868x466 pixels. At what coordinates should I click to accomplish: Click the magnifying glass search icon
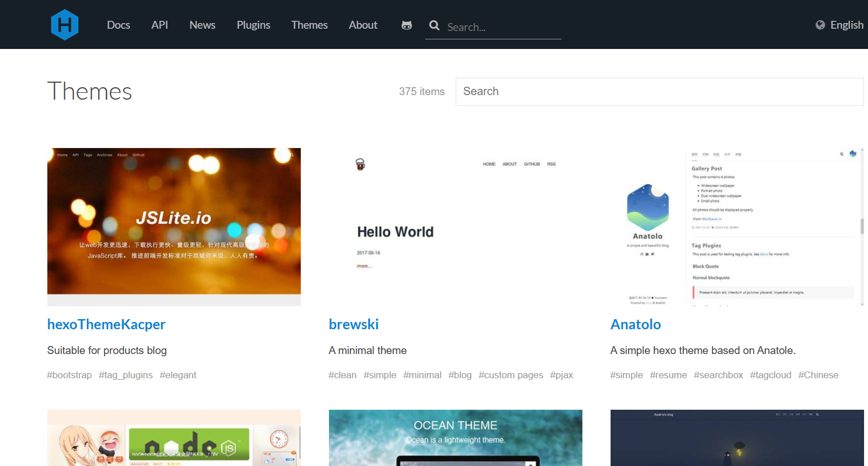434,25
